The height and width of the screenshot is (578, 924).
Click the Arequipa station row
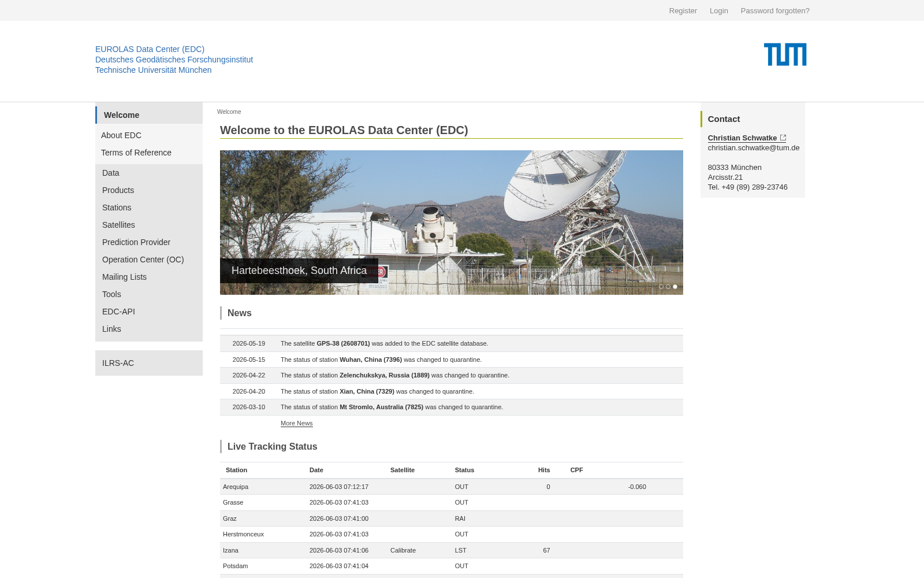pyautogui.click(x=452, y=487)
